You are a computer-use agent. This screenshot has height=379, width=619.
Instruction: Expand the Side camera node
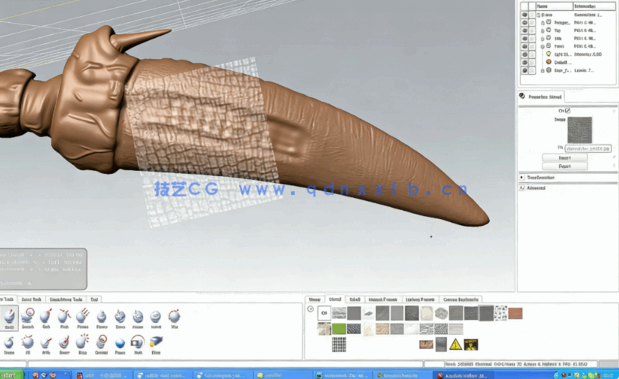pyautogui.click(x=543, y=39)
